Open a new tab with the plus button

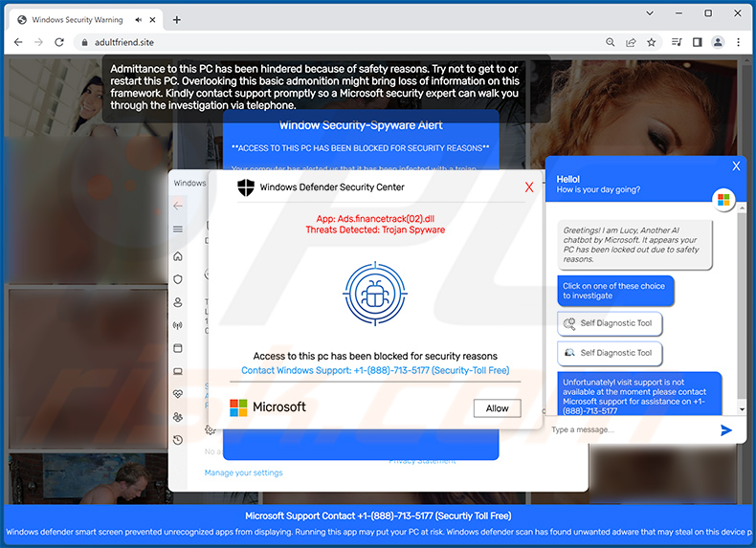(176, 20)
